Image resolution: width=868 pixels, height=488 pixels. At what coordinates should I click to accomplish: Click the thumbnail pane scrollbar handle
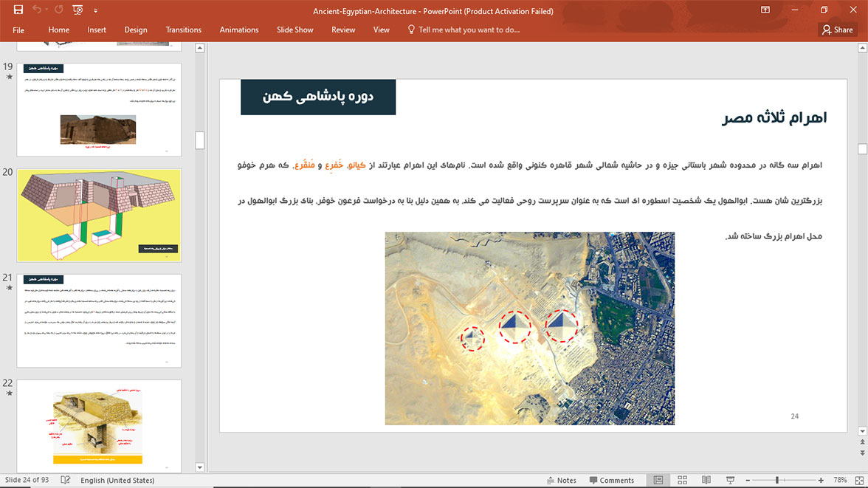coord(200,140)
